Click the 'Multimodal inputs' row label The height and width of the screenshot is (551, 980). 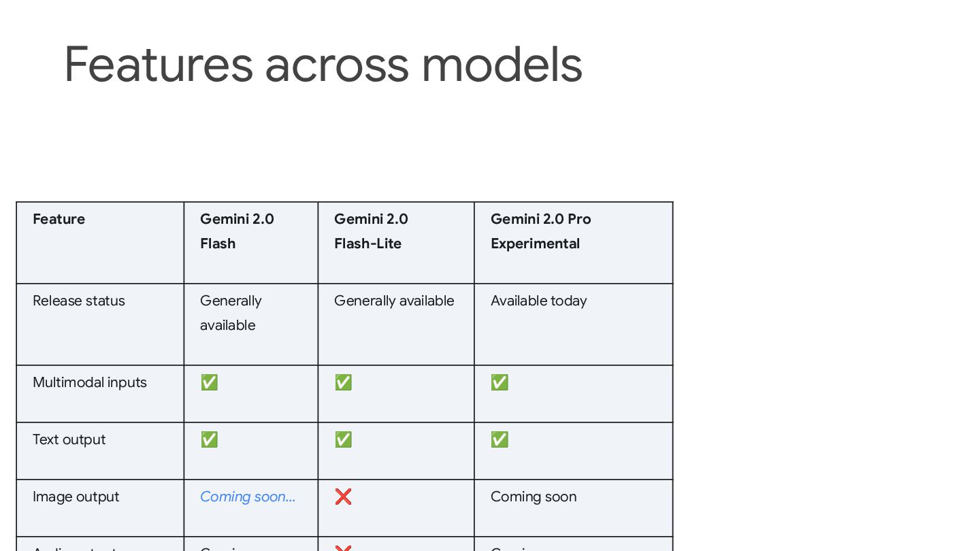point(90,382)
